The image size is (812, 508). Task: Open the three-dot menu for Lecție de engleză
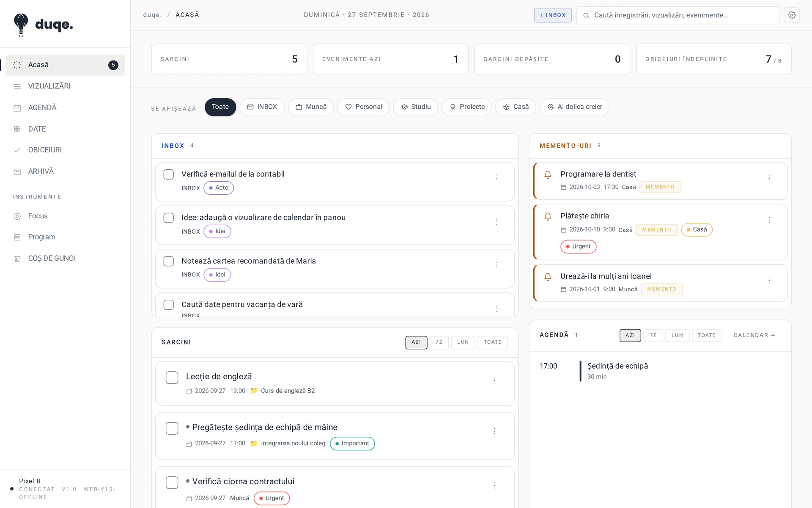point(494,381)
